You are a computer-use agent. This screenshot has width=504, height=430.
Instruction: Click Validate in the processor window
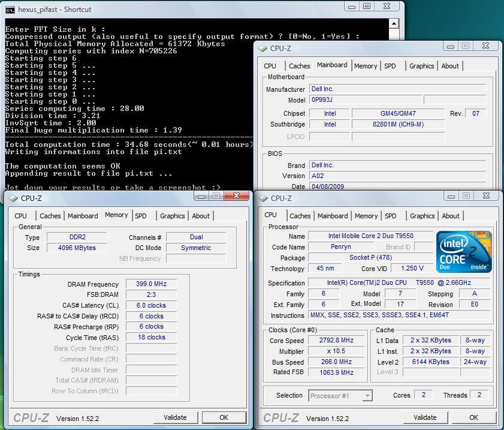click(425, 417)
